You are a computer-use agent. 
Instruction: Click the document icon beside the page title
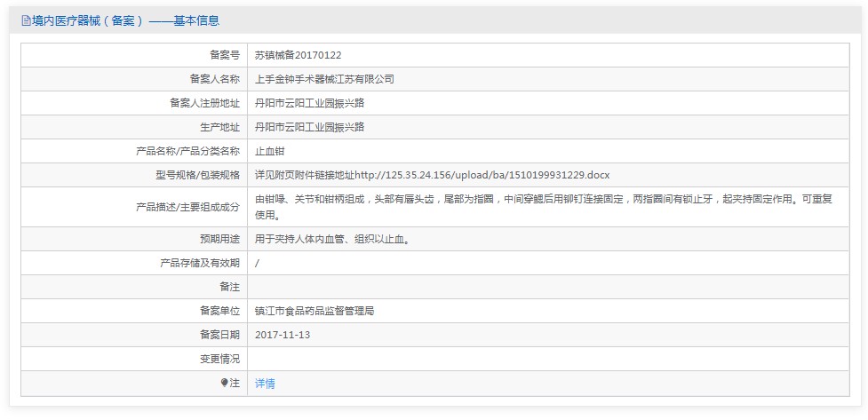click(25, 21)
